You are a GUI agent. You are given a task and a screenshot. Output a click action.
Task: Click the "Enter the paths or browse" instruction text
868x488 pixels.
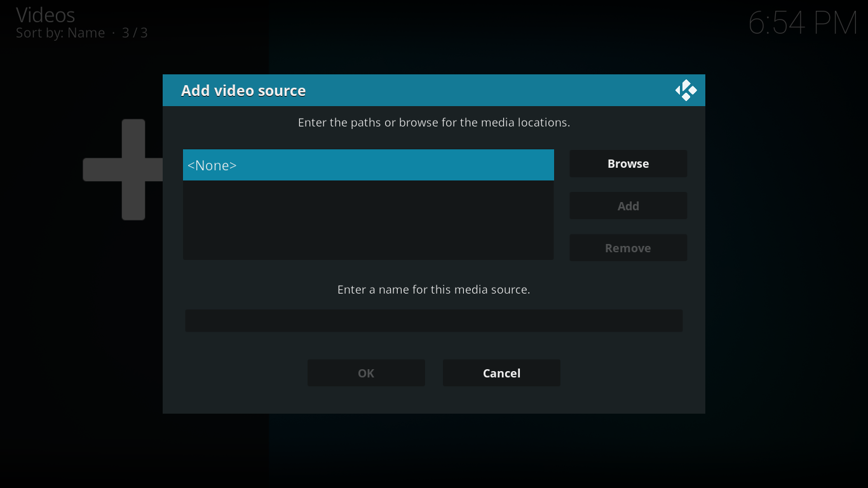[433, 123]
